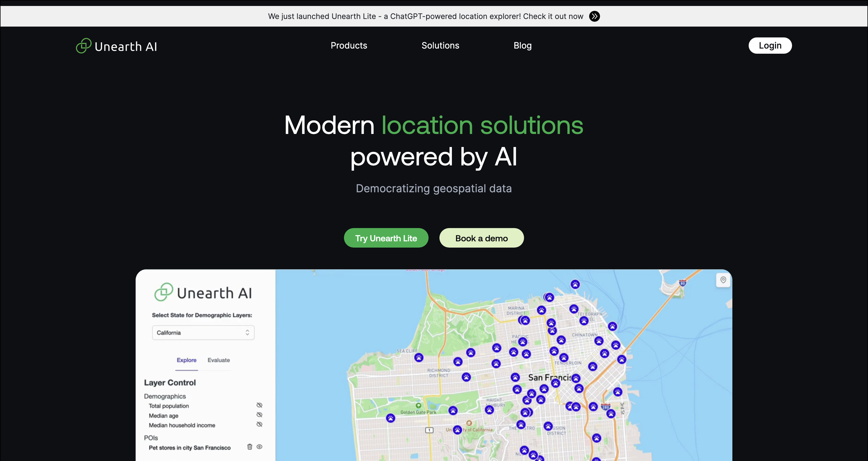Image resolution: width=868 pixels, height=461 pixels.
Task: Click the 'Demographics' section label
Action: point(165,396)
